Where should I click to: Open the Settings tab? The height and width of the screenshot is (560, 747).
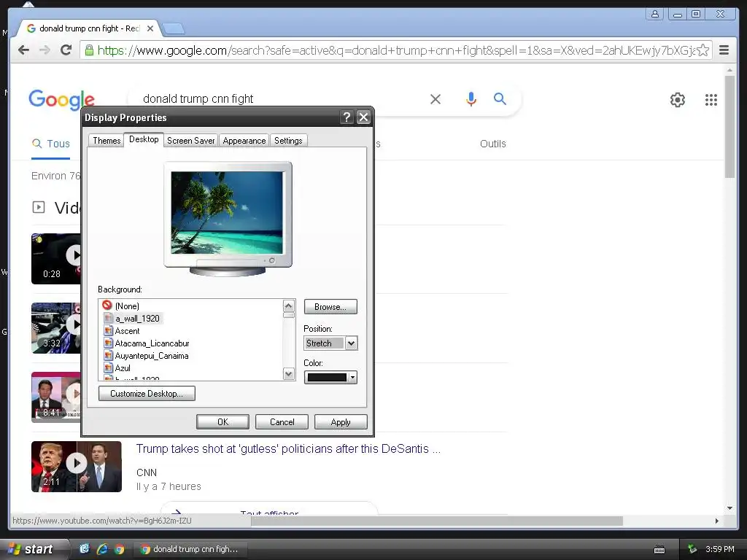pyautogui.click(x=288, y=141)
